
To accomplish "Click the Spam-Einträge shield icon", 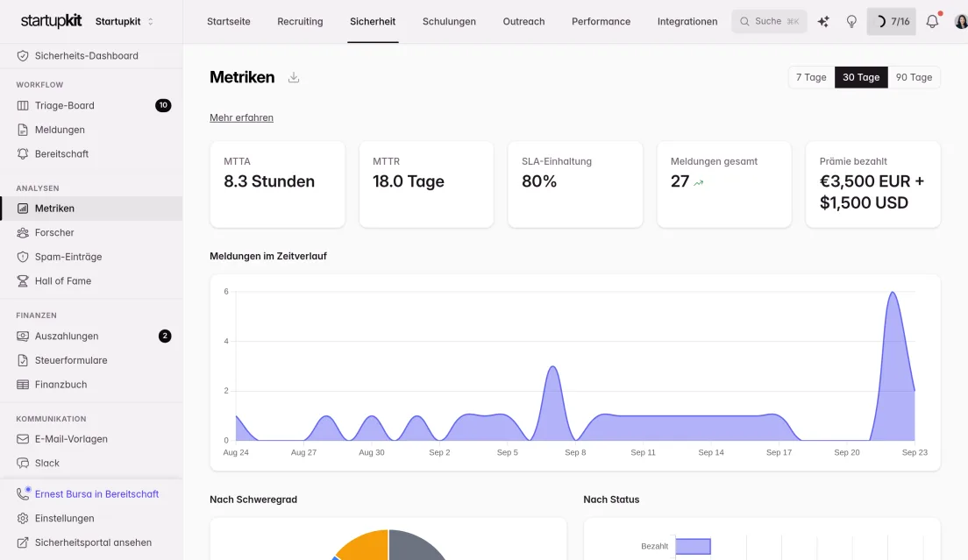I will [x=23, y=257].
